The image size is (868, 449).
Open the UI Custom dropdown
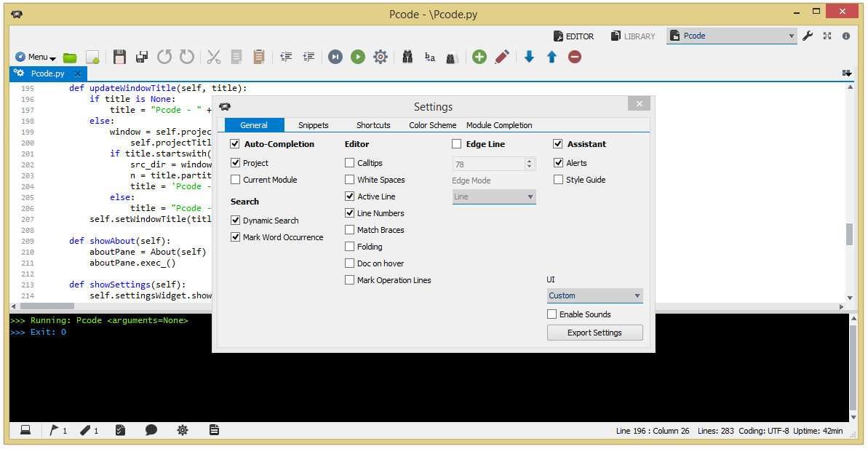tap(595, 295)
